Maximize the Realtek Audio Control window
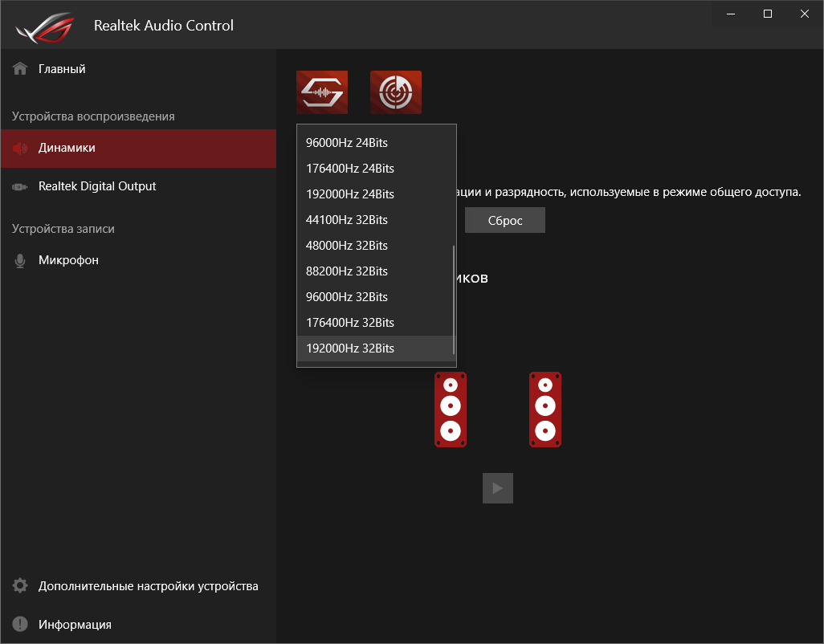The width and height of the screenshot is (824, 644). coord(767,14)
